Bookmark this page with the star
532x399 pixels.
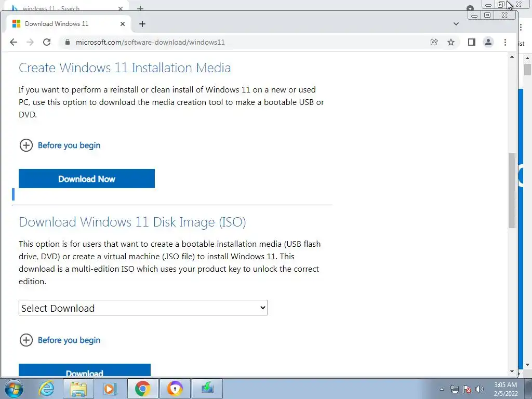pos(450,42)
